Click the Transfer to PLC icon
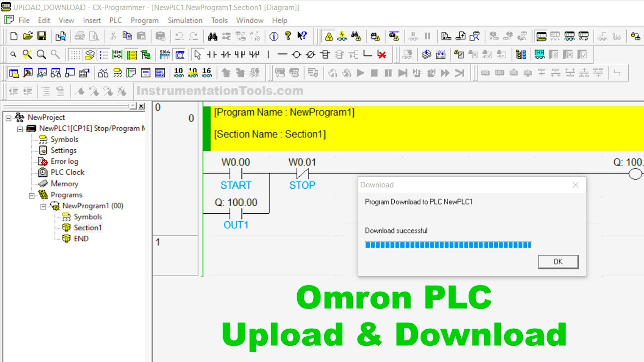 click(446, 36)
